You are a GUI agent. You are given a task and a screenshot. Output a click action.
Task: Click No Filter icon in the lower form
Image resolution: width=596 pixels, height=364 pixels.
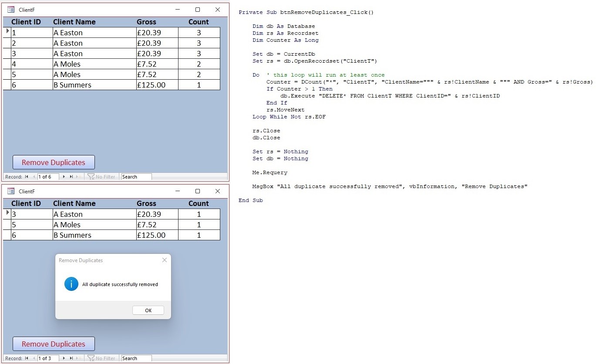(x=91, y=358)
